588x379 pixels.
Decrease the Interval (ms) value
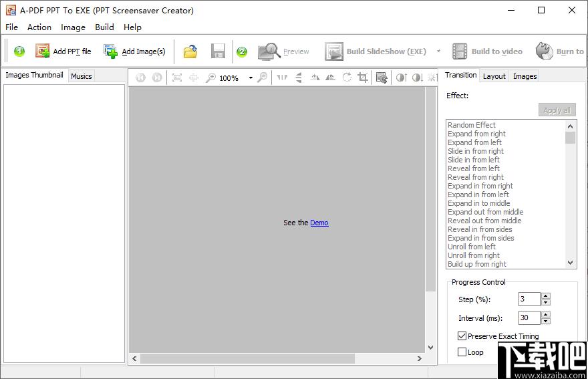pyautogui.click(x=546, y=321)
